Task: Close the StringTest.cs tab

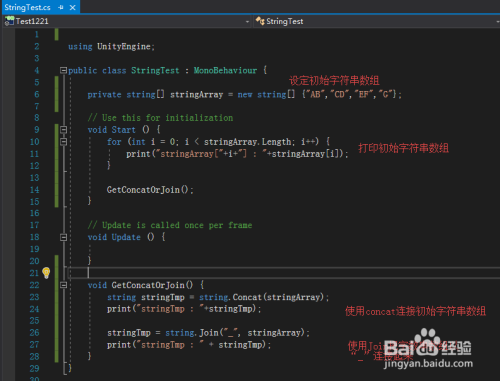Action: click(72, 7)
